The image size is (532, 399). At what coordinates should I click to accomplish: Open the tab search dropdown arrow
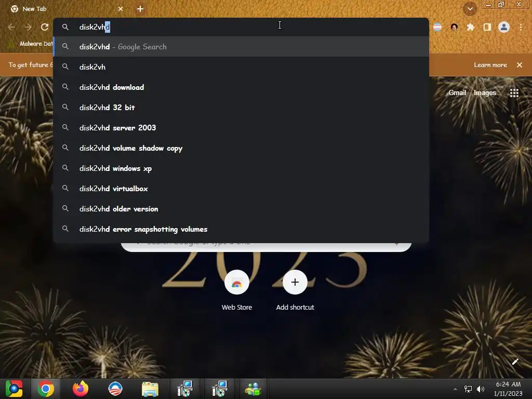(x=470, y=9)
